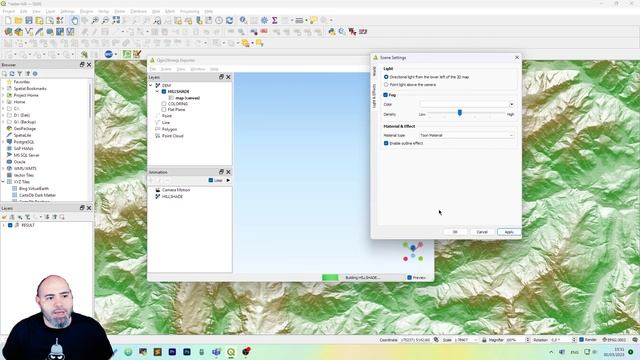Save the project using the floppy disk icon

(29, 20)
